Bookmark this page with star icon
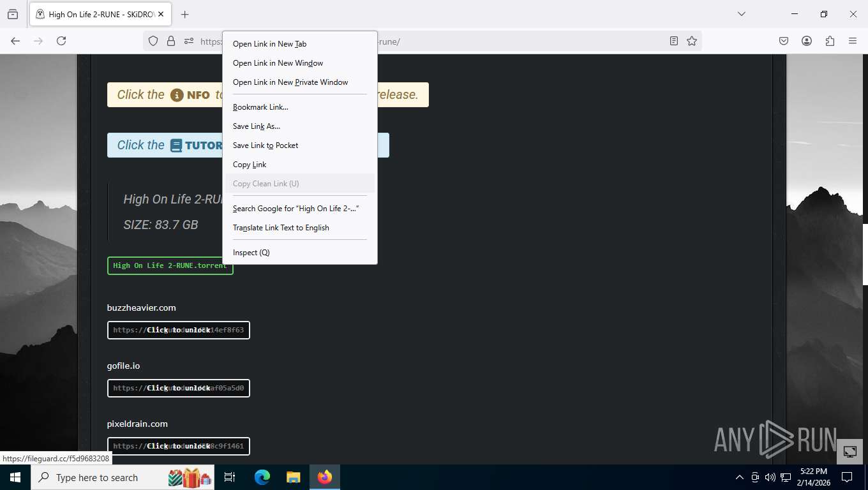 click(x=692, y=41)
